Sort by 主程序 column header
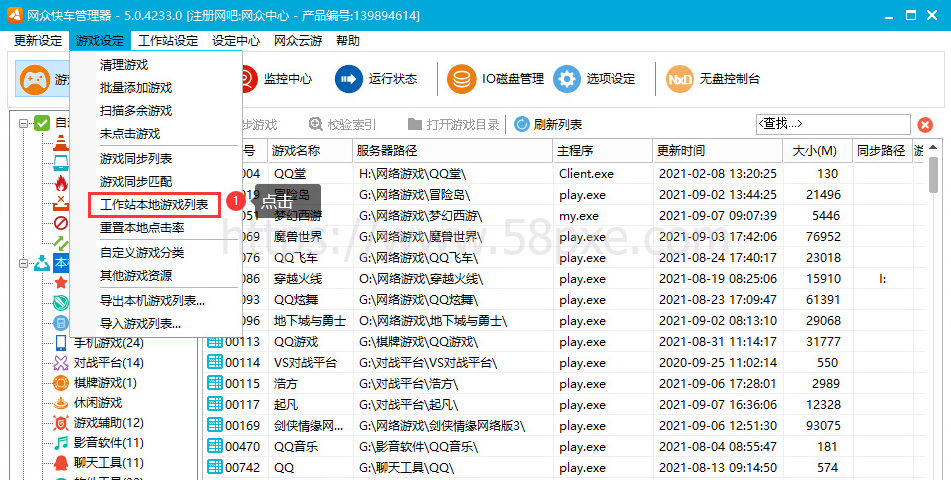Screen dimensions: 951x480 pos(603,150)
